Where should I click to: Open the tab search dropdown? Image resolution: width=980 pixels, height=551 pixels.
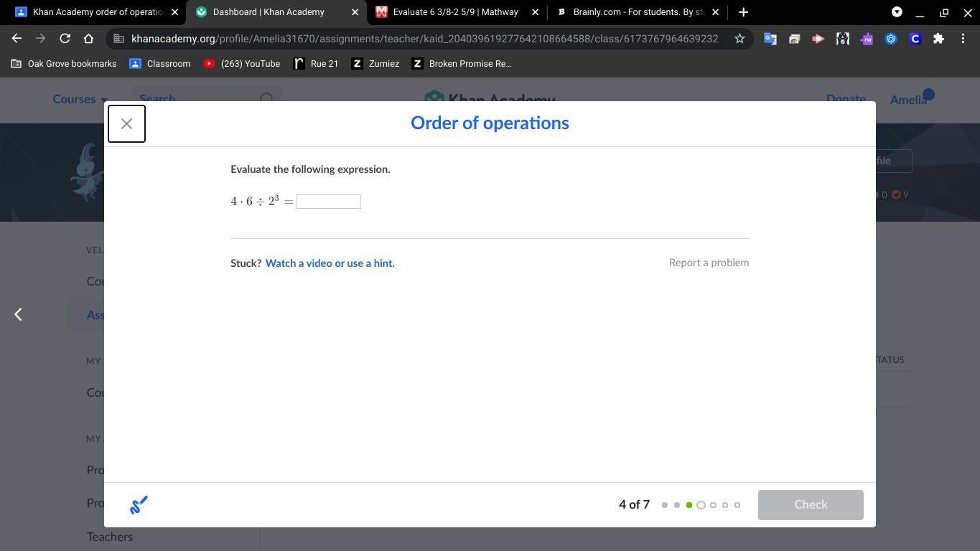click(897, 12)
